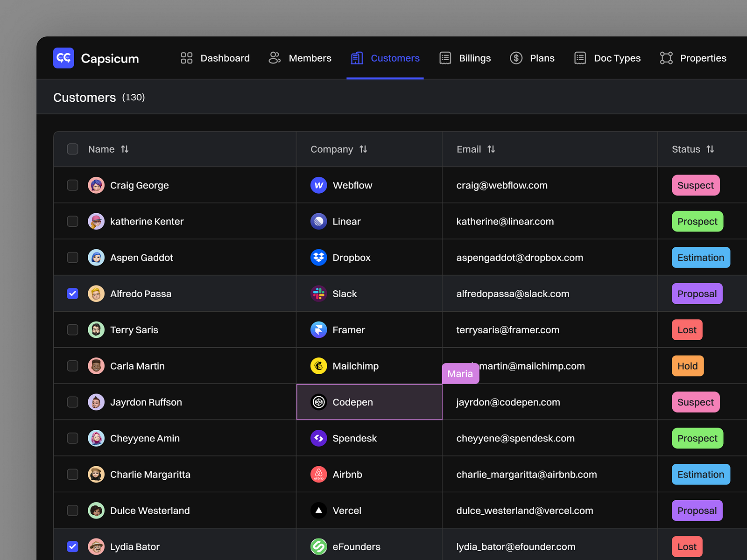Check the Terry Saris row checkbox
The height and width of the screenshot is (560, 747).
[x=73, y=330]
